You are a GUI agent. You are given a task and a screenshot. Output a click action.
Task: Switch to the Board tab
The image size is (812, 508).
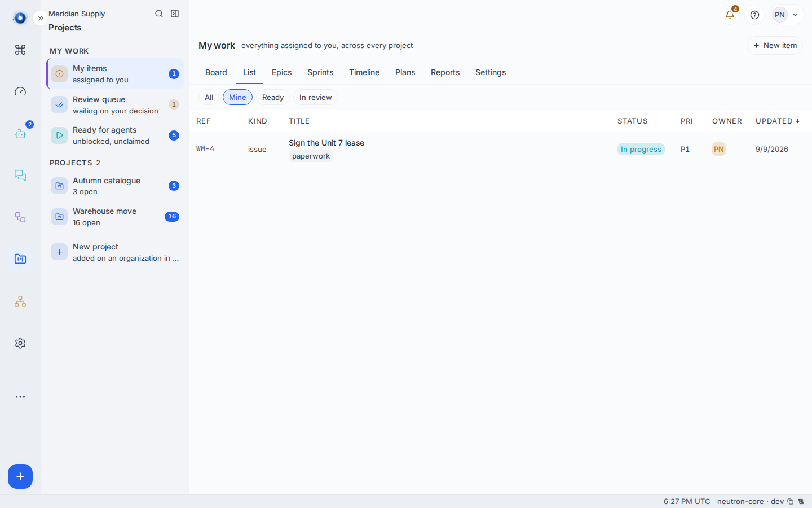pyautogui.click(x=216, y=72)
